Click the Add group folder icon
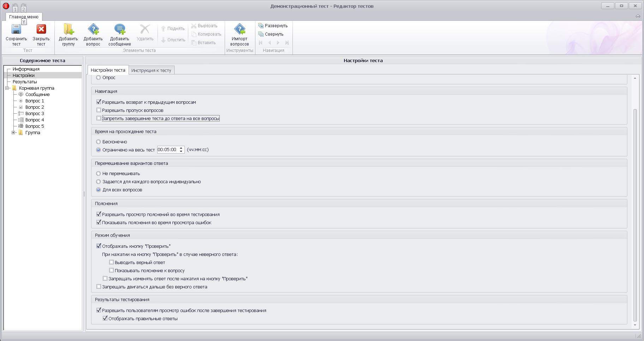Viewport: 644px width, 341px height. click(x=68, y=30)
